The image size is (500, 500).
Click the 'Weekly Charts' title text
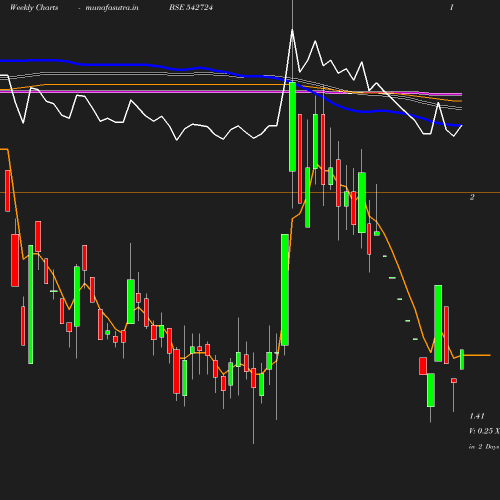pos(34,7)
